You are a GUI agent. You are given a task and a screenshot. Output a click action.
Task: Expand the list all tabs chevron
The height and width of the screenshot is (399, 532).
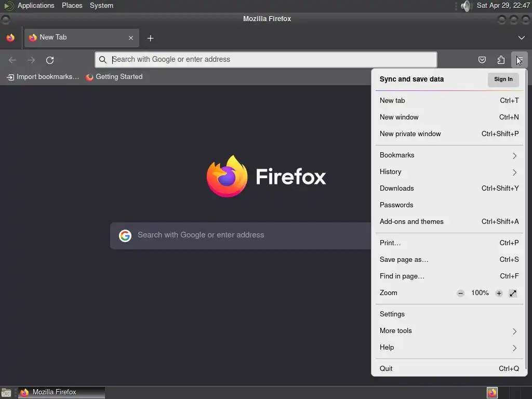pyautogui.click(x=521, y=37)
